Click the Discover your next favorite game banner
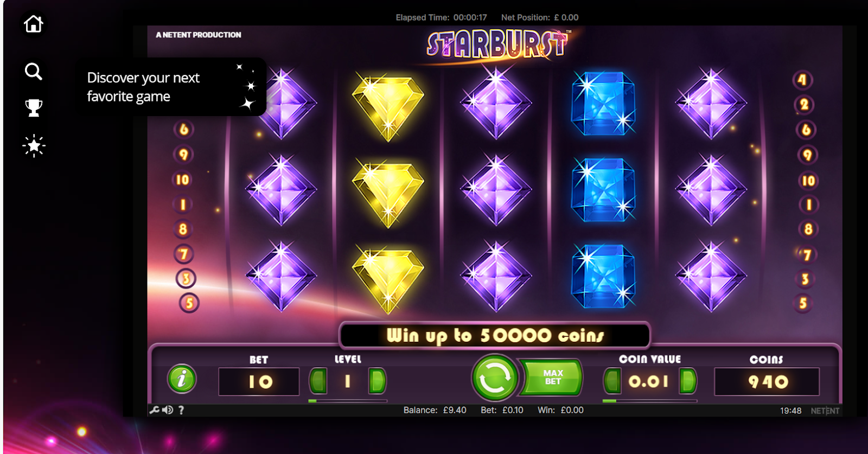 pyautogui.click(x=170, y=87)
